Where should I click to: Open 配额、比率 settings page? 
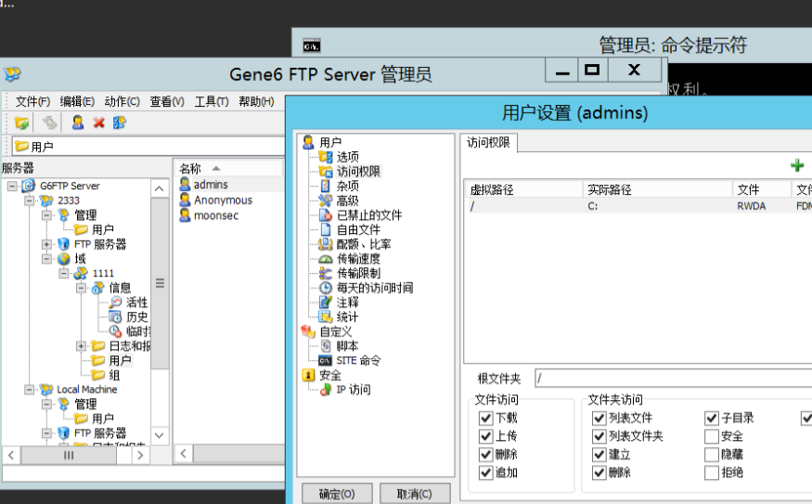(x=364, y=243)
